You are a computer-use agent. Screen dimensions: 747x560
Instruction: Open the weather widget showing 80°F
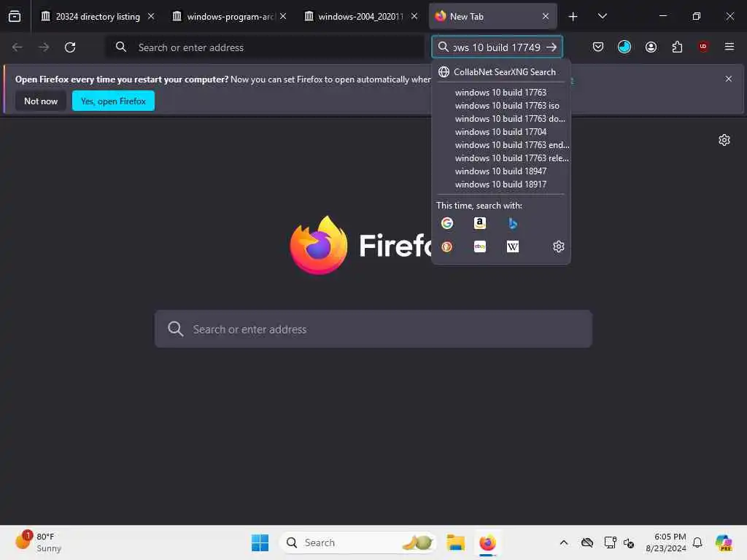pos(39,542)
